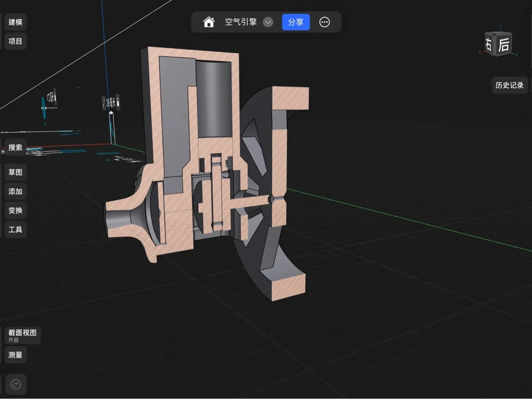Switch to the 项目 tab
The width and height of the screenshot is (532, 399).
coord(16,41)
